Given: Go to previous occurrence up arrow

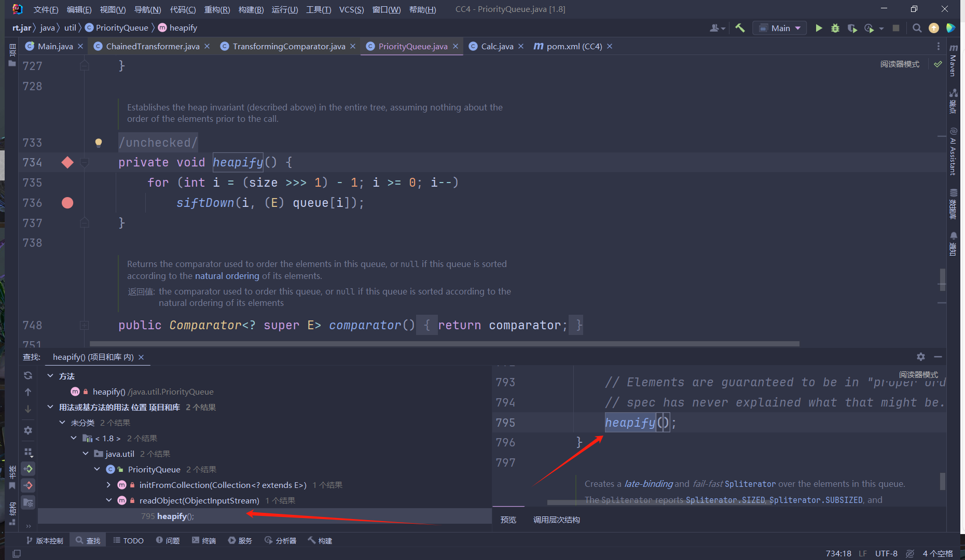Looking at the screenshot, I should tap(28, 392).
